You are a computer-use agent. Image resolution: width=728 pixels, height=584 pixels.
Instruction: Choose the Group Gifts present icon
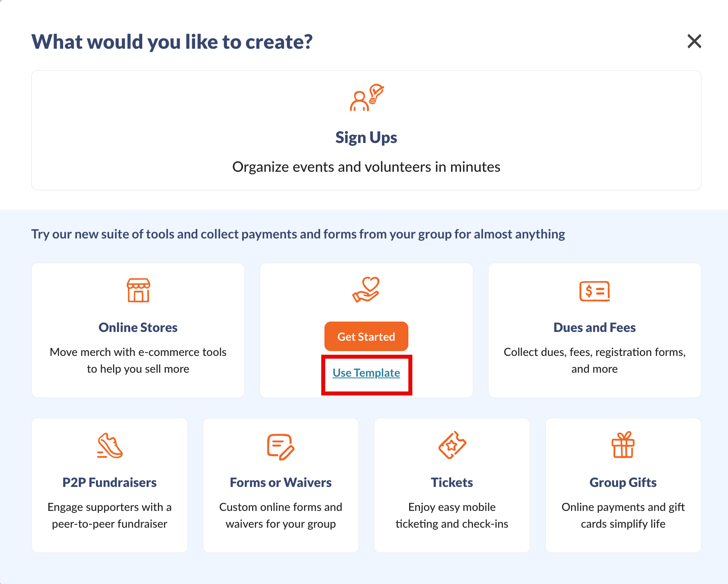coord(623,445)
